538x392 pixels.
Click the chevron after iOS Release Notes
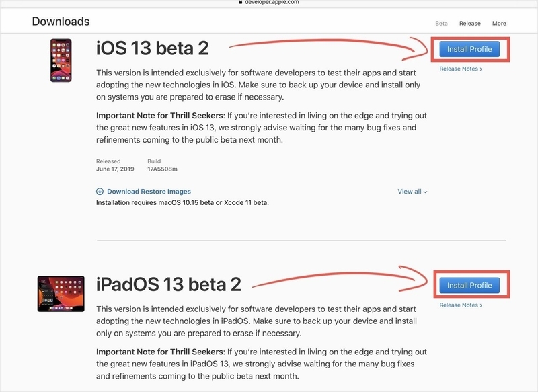[481, 69]
